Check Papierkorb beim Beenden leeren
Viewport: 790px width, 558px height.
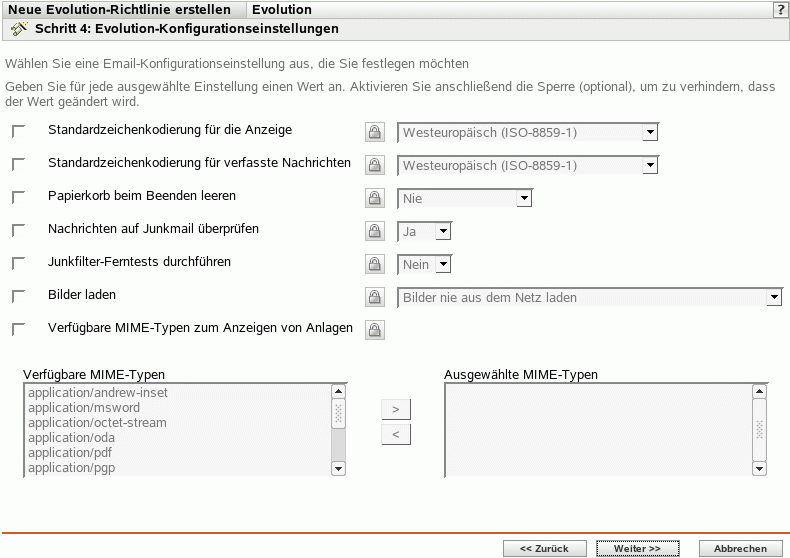[18, 197]
